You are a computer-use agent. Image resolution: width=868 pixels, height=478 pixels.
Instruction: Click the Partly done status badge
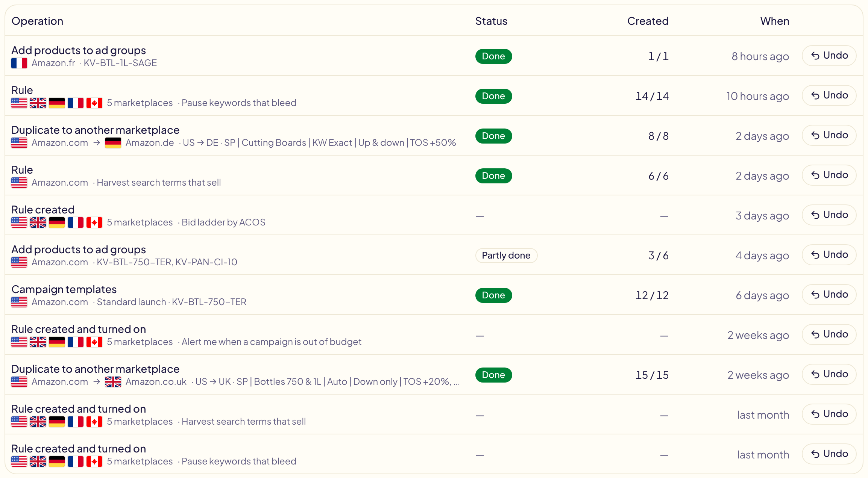point(506,256)
